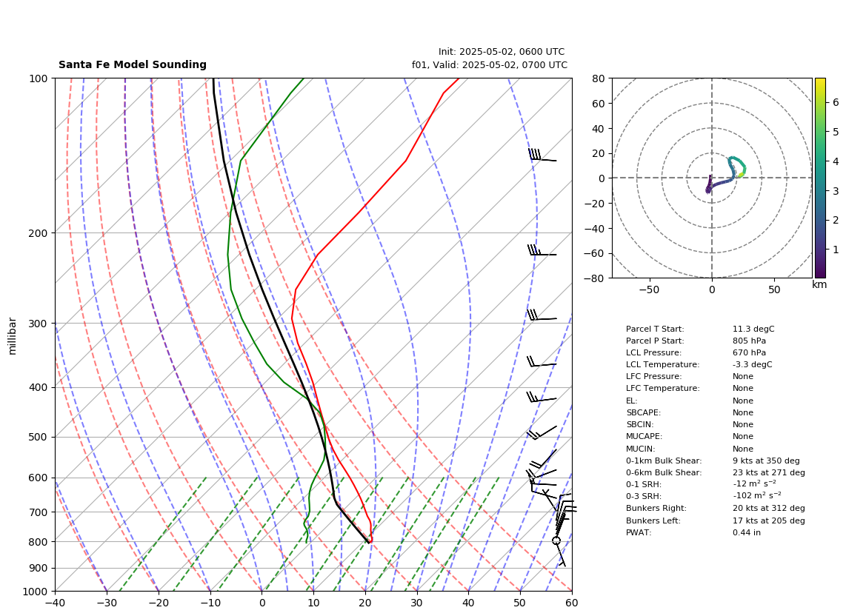Click the value "20 kts at 312 deg"
The image size is (846, 616).
click(x=769, y=508)
